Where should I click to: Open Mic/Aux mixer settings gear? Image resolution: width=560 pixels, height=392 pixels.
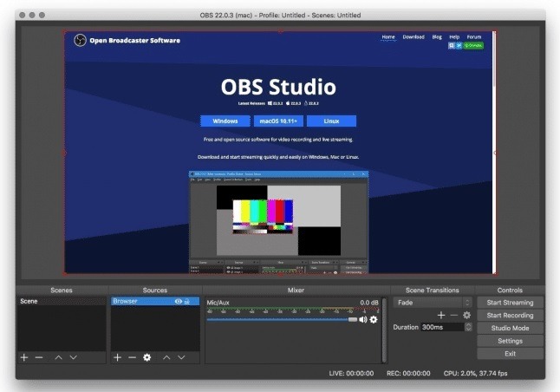coord(374,319)
